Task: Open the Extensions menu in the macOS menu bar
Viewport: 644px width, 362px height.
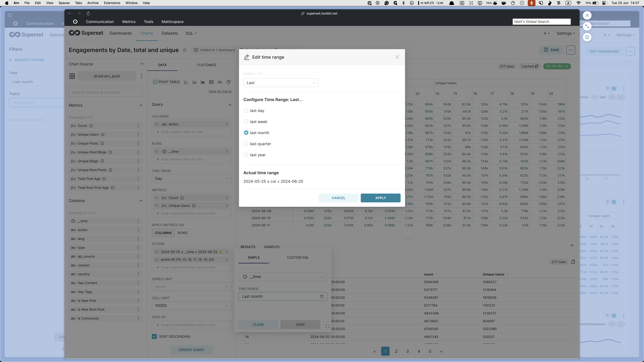Action: [x=112, y=3]
